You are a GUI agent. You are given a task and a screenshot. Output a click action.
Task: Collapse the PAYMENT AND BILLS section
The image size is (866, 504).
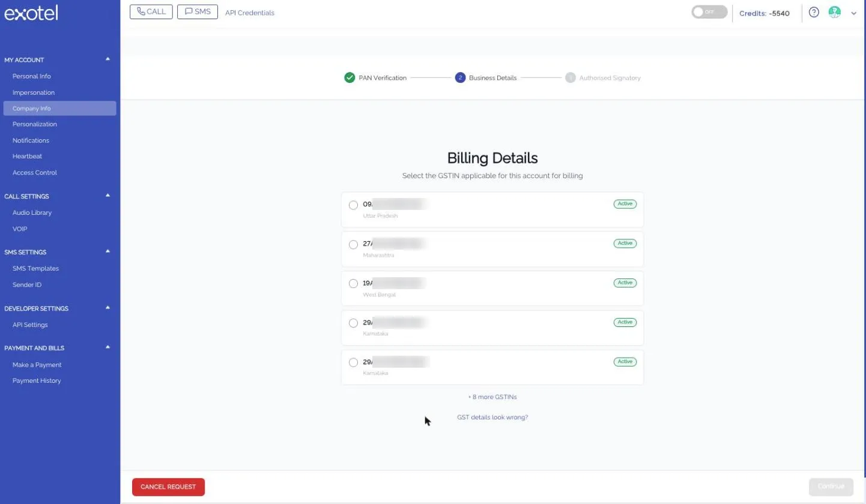coord(108,347)
